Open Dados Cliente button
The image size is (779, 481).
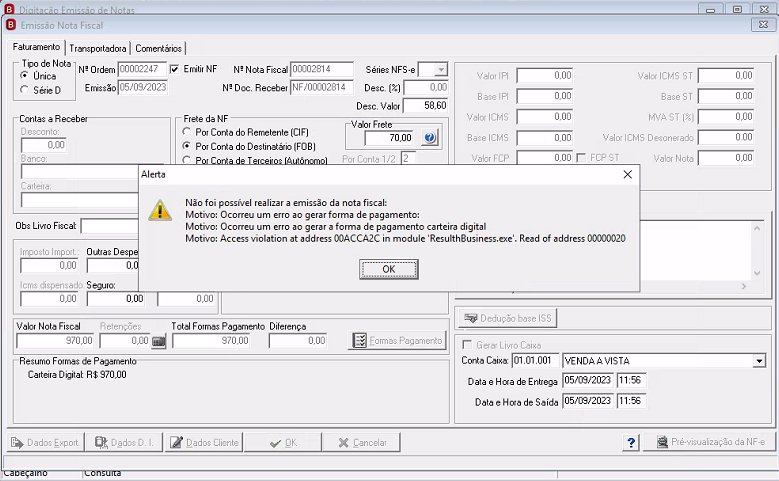pyautogui.click(x=204, y=442)
